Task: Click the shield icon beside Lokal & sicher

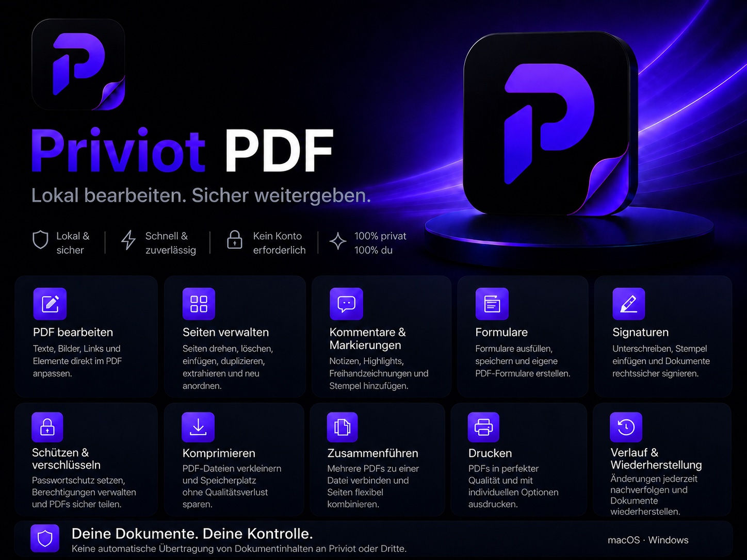Action: (x=40, y=240)
